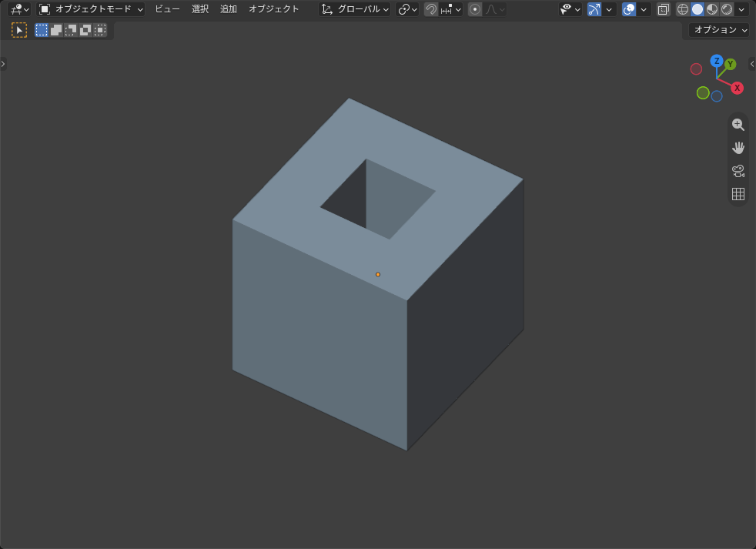Toggle the camera view icon

(738, 171)
